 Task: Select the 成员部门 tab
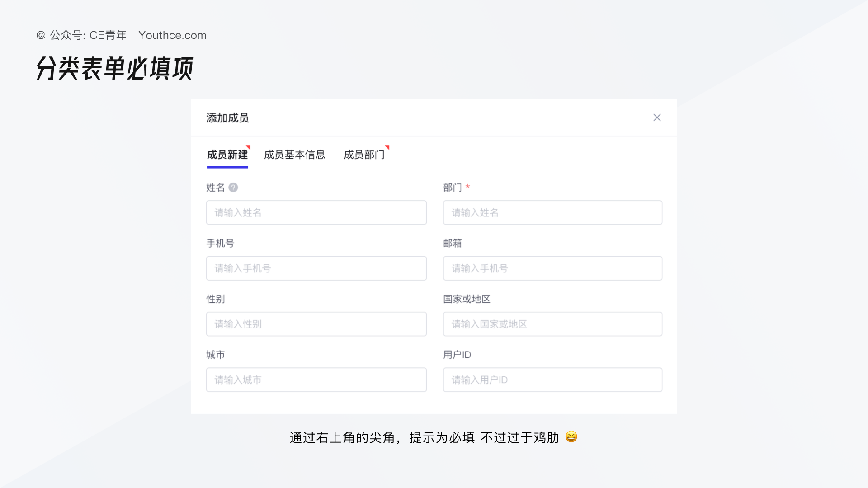pyautogui.click(x=364, y=155)
